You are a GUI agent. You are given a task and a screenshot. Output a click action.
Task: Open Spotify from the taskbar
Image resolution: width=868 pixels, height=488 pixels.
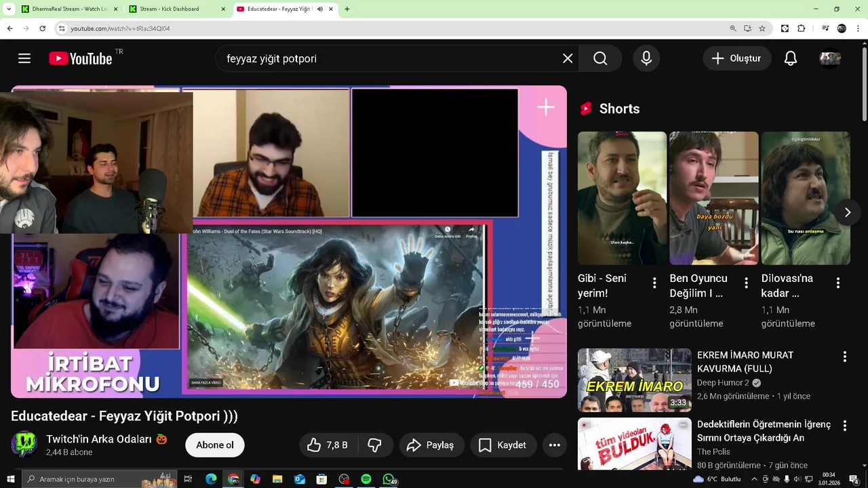click(x=366, y=479)
